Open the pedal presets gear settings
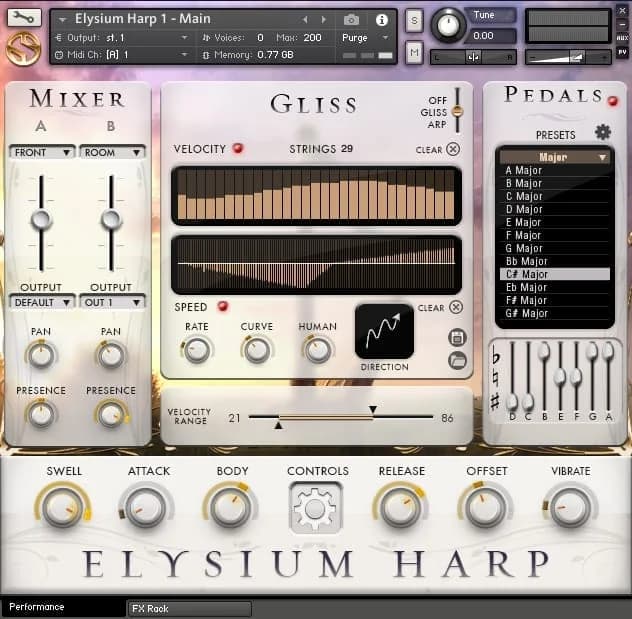632x619 pixels. pos(603,132)
